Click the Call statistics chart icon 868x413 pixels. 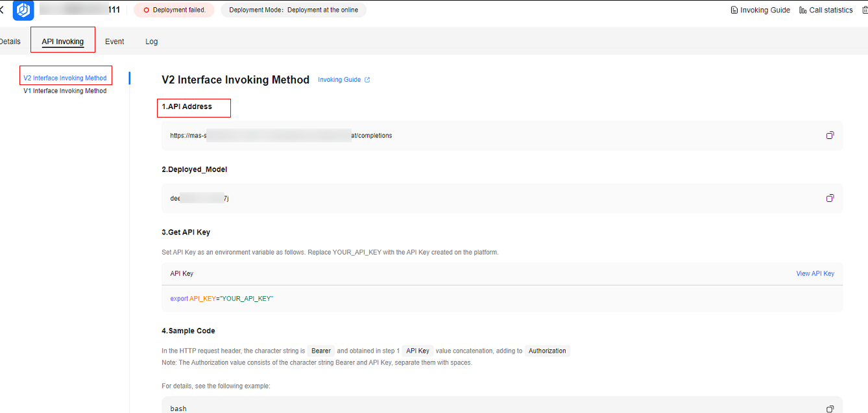(803, 10)
